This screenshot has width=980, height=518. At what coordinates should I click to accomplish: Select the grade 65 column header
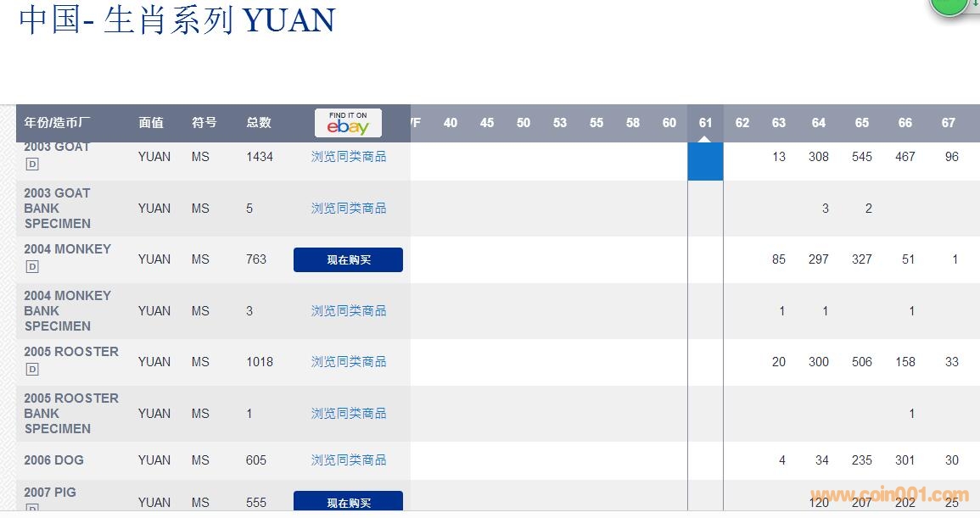[x=861, y=123]
